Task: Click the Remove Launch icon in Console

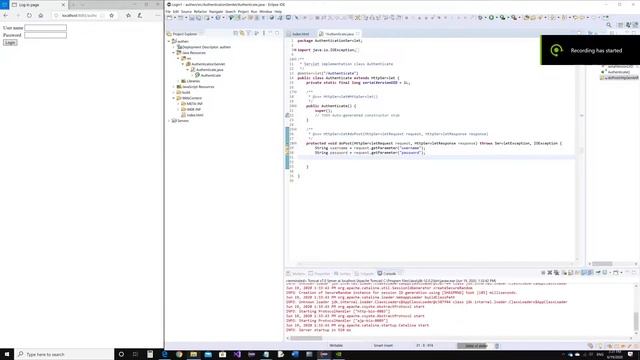Action: (549, 273)
